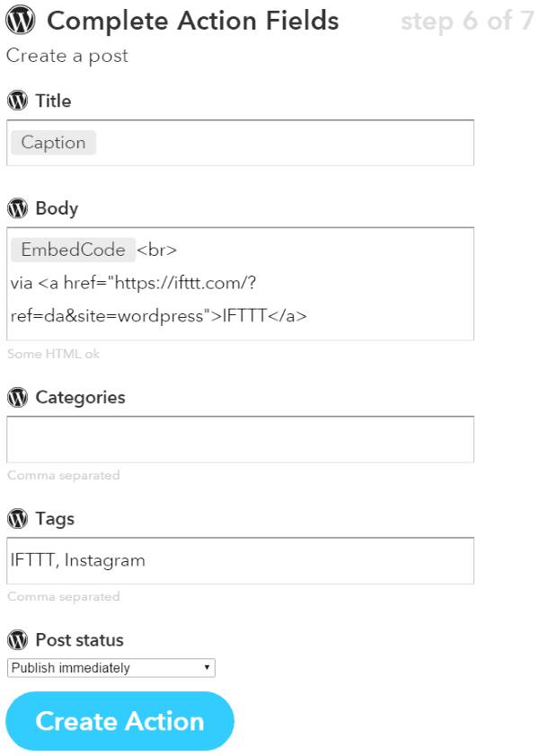Click the WordPress icon in the header
The height and width of the screenshot is (756, 539).
coord(20,20)
